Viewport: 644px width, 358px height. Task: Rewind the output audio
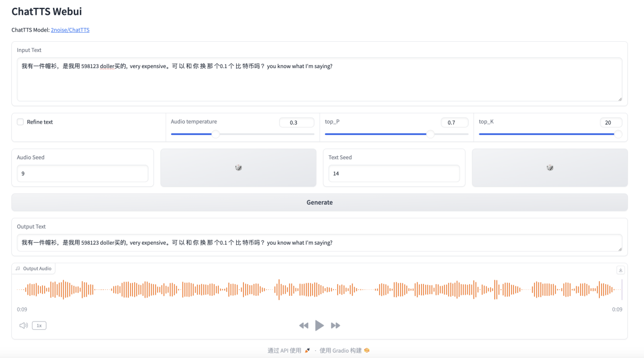click(x=304, y=326)
